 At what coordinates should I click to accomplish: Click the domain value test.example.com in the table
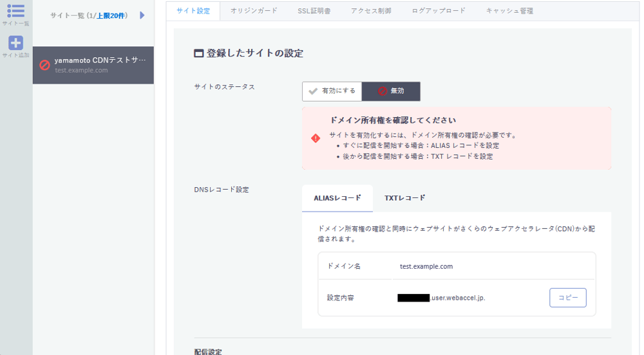pyautogui.click(x=426, y=266)
